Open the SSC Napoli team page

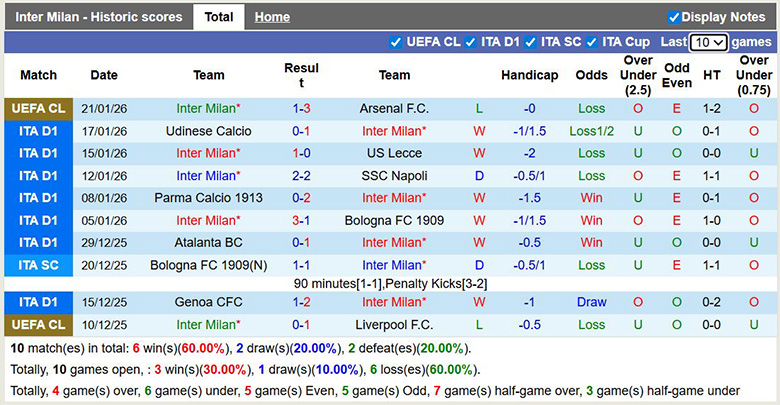pos(394,176)
